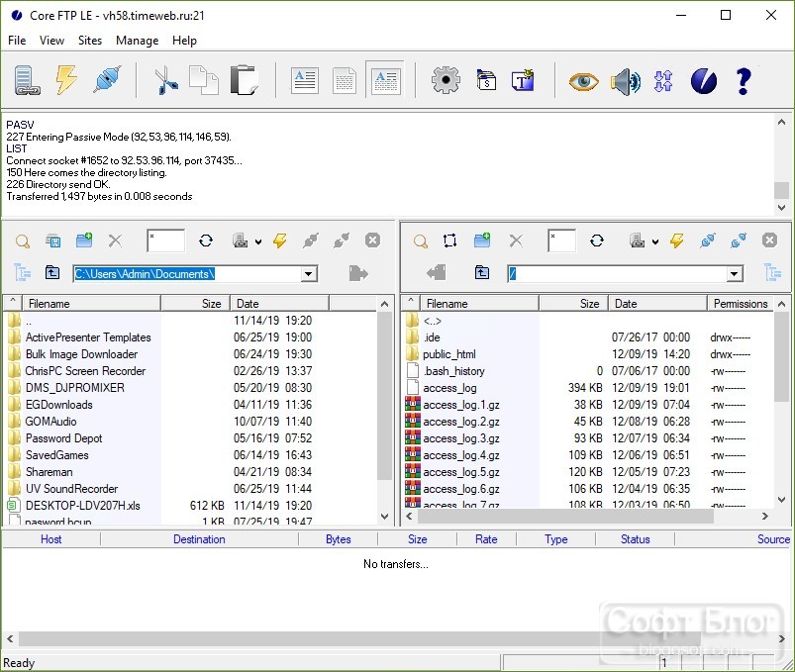Click the remote pane stop circle icon
This screenshot has width=795, height=672.
coord(769,240)
